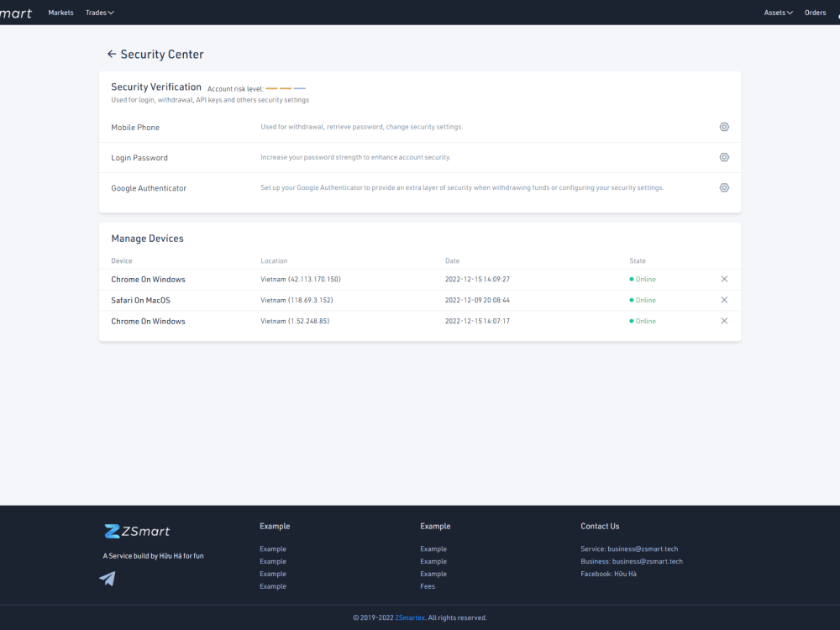
Task: Click the Location column header
Action: (274, 261)
